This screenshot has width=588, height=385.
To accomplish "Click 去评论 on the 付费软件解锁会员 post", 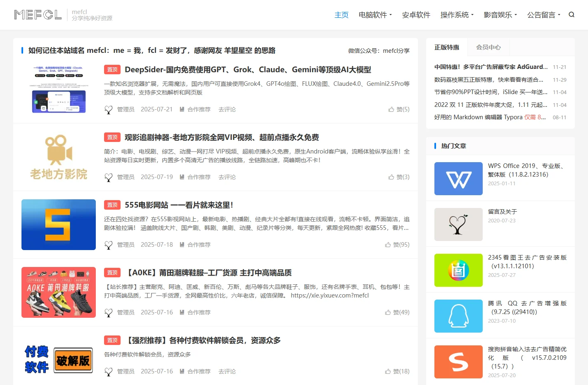I will (227, 371).
